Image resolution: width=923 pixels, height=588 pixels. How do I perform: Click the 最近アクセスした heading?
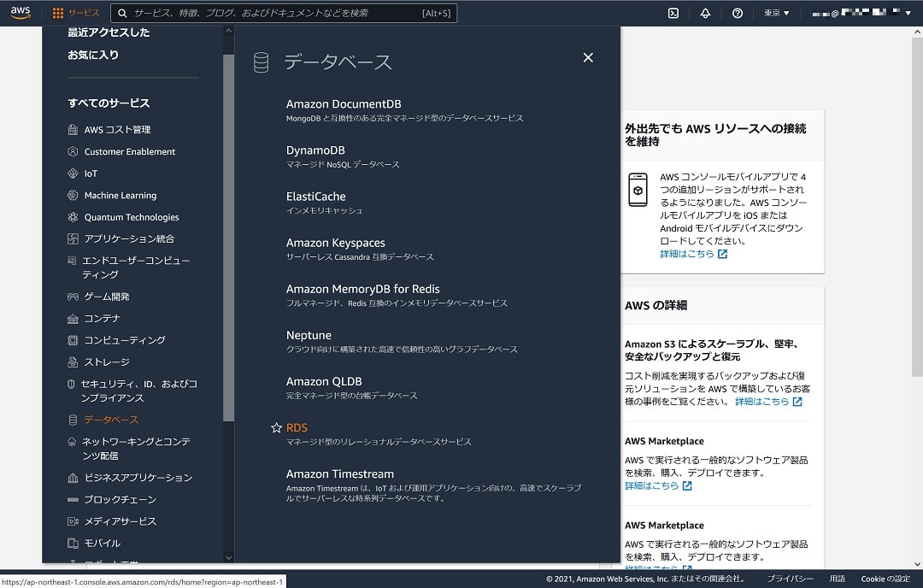[109, 32]
